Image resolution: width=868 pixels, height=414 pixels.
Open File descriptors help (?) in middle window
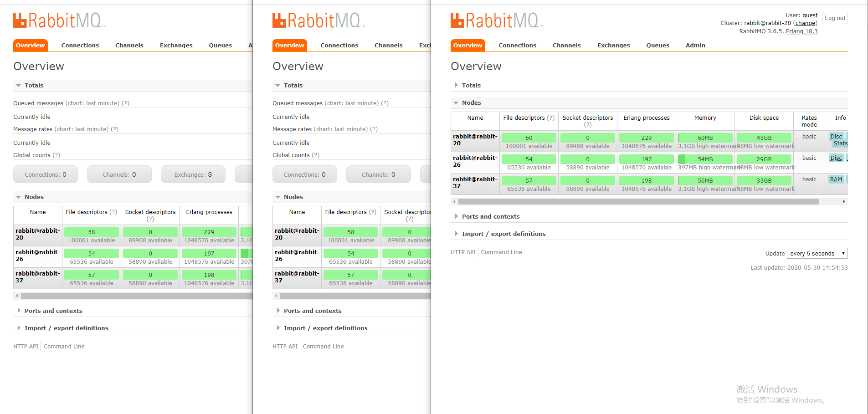pyautogui.click(x=373, y=212)
